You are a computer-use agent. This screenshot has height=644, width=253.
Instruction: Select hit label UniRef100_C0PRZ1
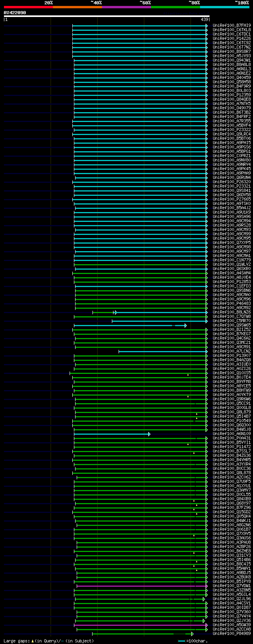pos(232,156)
